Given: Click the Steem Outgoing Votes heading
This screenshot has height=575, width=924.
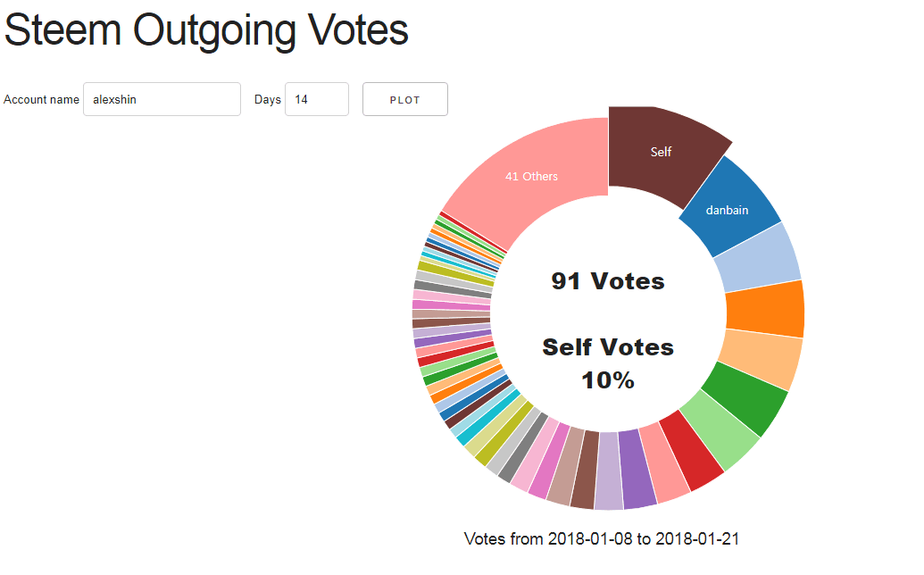Looking at the screenshot, I should pyautogui.click(x=206, y=29).
